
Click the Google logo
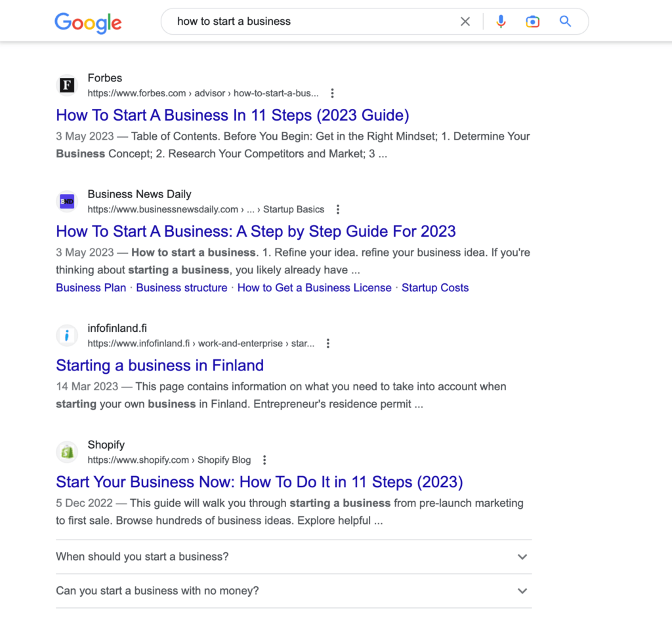click(x=89, y=23)
